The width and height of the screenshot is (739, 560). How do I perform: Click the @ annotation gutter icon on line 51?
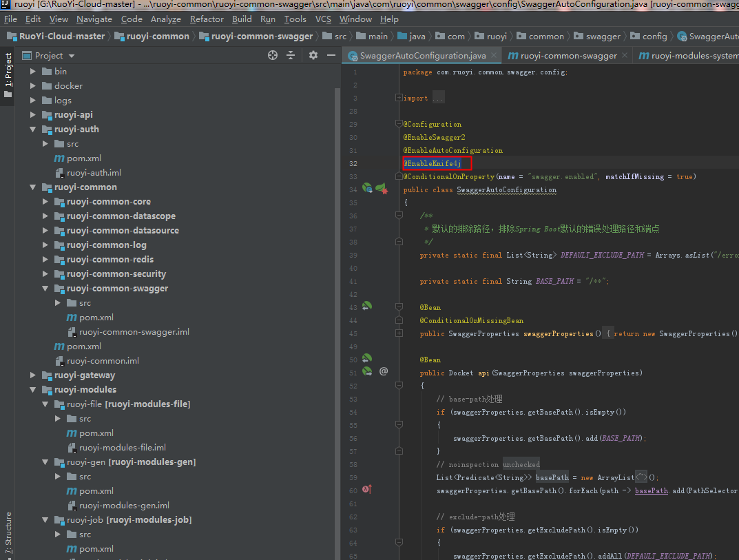[x=384, y=371]
